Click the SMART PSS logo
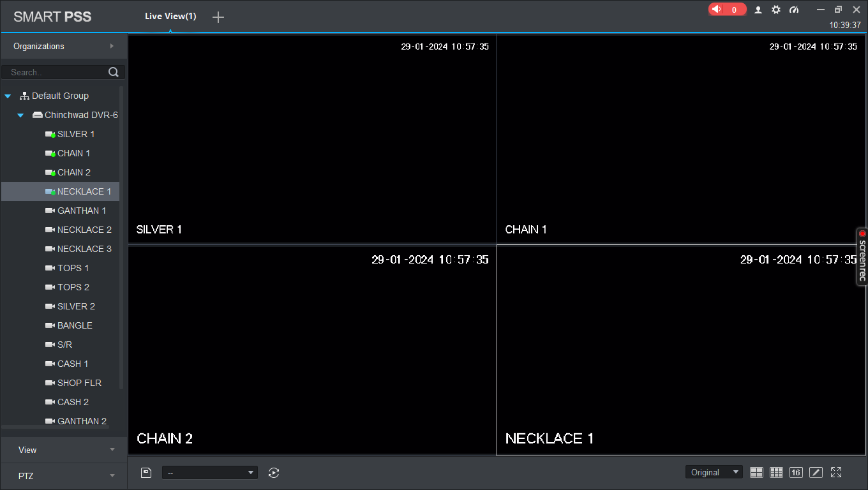The image size is (868, 490). 52,17
